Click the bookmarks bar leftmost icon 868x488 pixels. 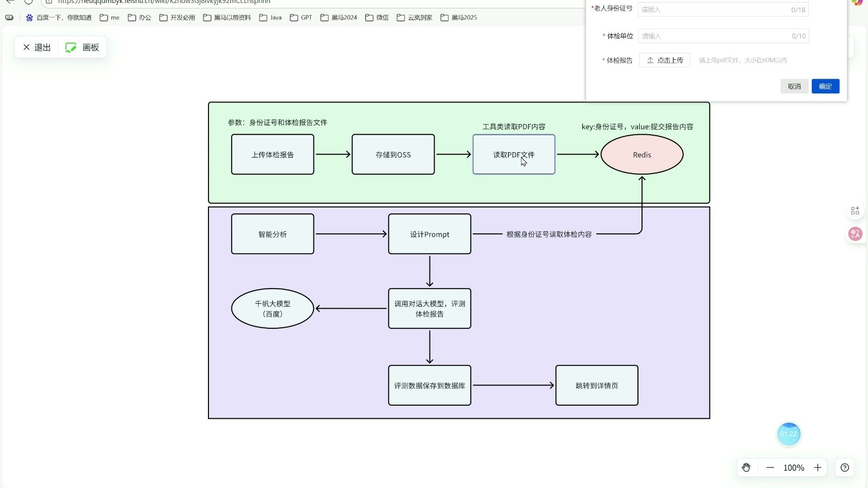tap(10, 18)
